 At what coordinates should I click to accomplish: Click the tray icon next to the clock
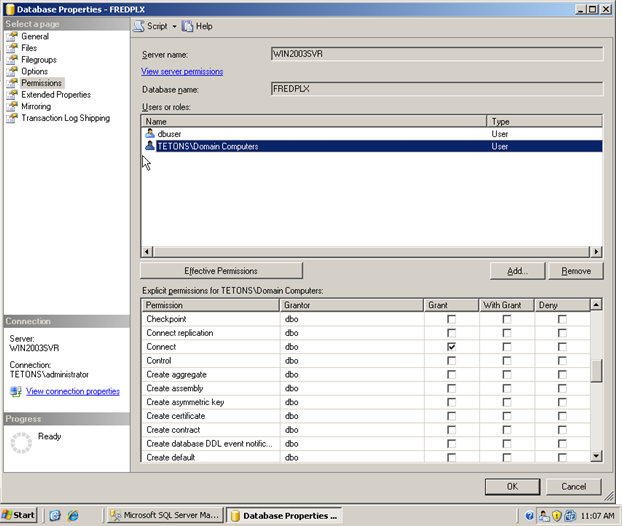(x=570, y=516)
